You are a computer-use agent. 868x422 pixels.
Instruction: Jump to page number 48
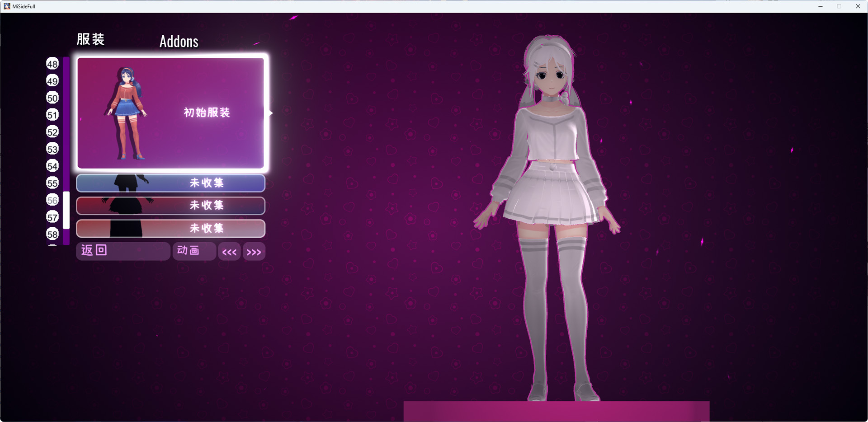point(52,64)
